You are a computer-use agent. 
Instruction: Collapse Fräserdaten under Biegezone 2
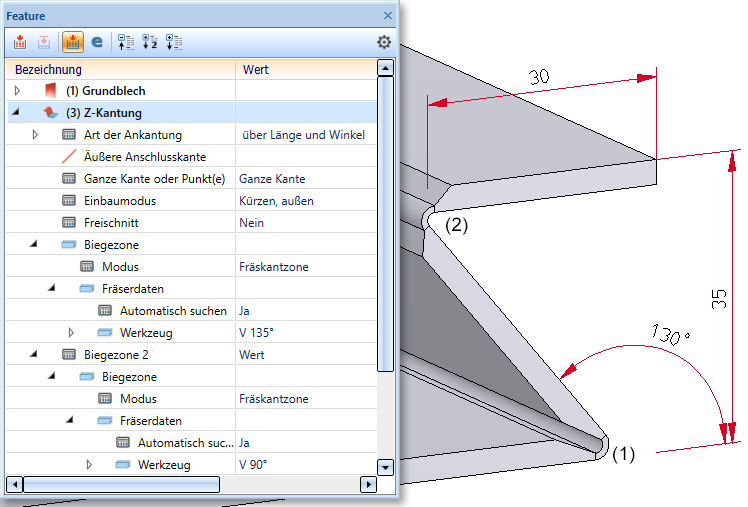click(70, 420)
